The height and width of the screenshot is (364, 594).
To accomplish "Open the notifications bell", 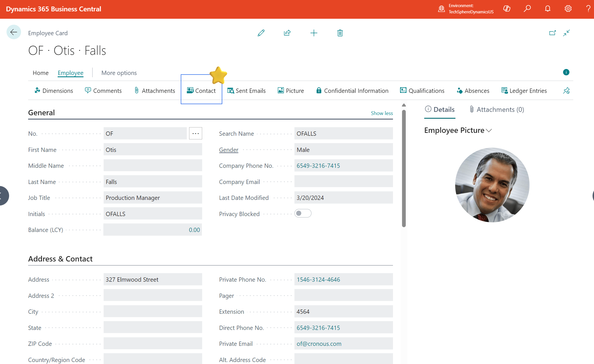I will (x=548, y=9).
